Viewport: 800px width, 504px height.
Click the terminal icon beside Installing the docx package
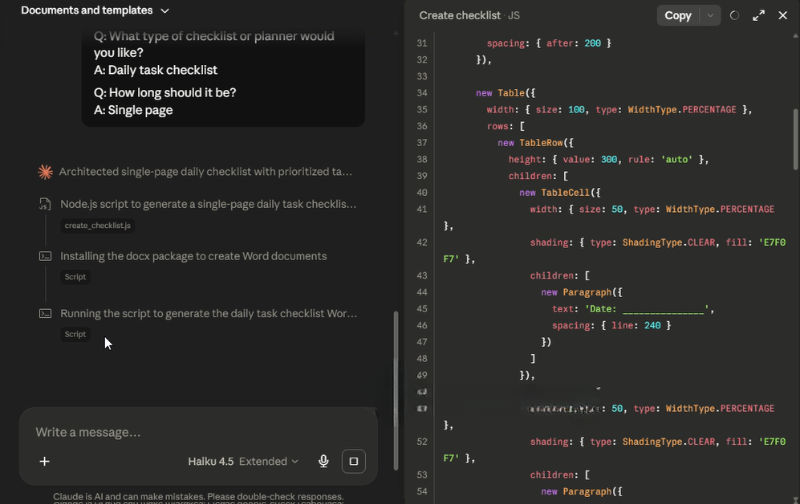45,256
